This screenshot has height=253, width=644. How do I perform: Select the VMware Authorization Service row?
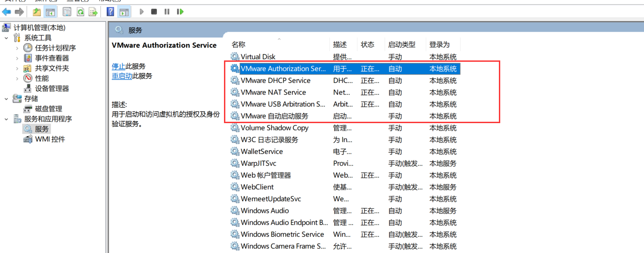(345, 69)
